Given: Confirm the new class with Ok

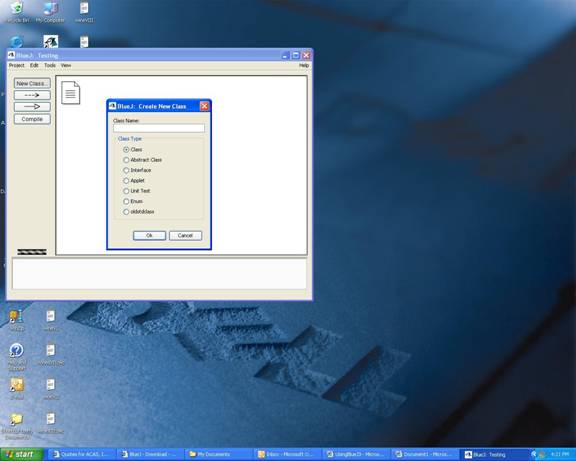Looking at the screenshot, I should pos(149,235).
